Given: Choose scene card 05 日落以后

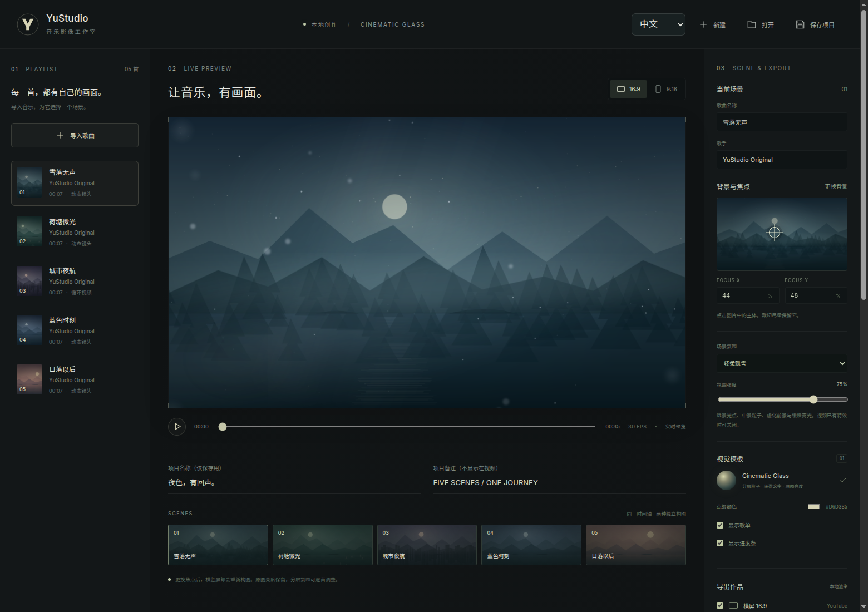Looking at the screenshot, I should click(x=636, y=545).
